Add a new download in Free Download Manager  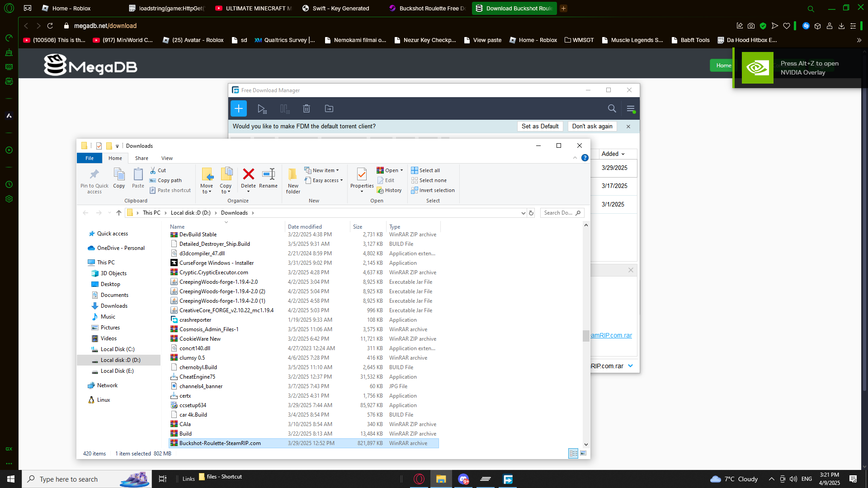239,108
